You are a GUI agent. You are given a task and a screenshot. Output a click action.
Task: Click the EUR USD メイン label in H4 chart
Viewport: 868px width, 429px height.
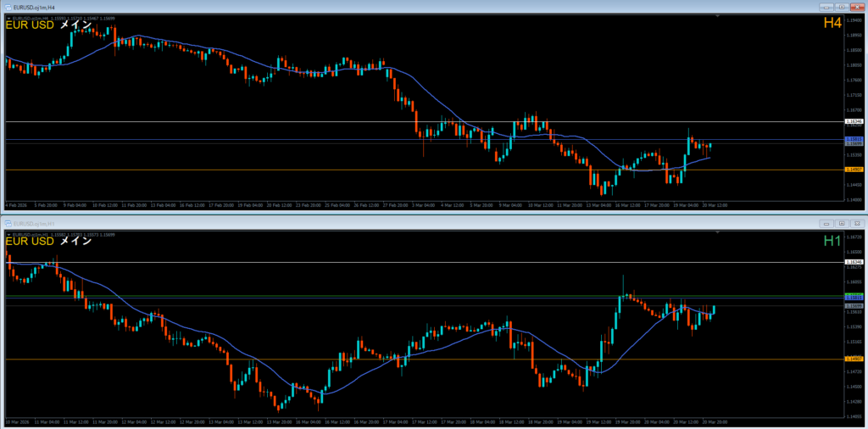pos(49,25)
